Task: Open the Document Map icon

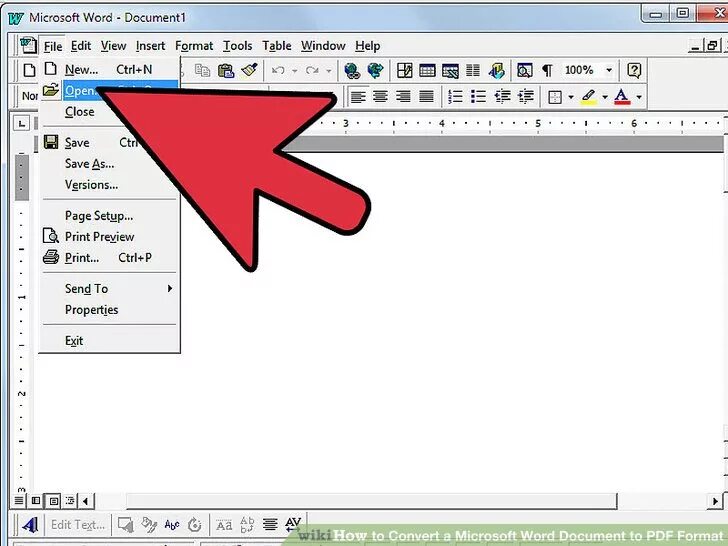Action: (525, 71)
